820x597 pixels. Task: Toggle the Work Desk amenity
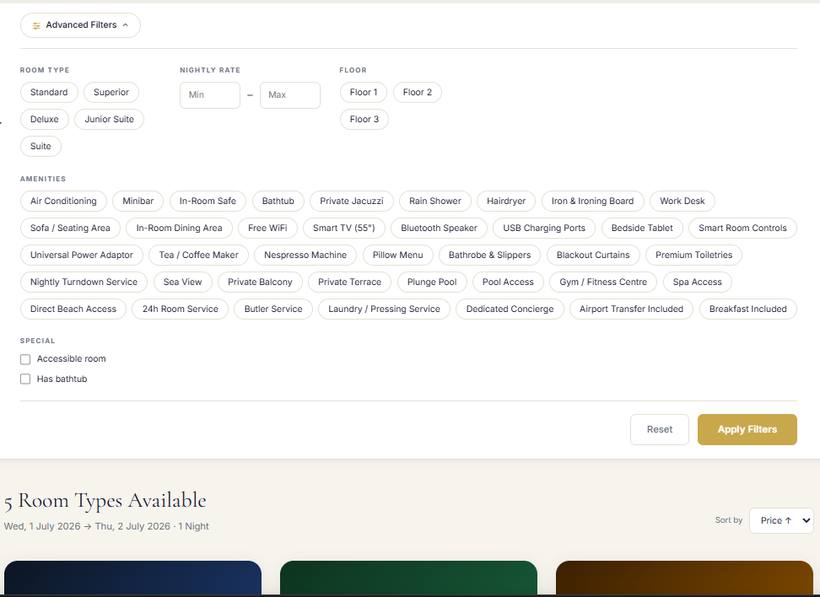click(x=682, y=201)
